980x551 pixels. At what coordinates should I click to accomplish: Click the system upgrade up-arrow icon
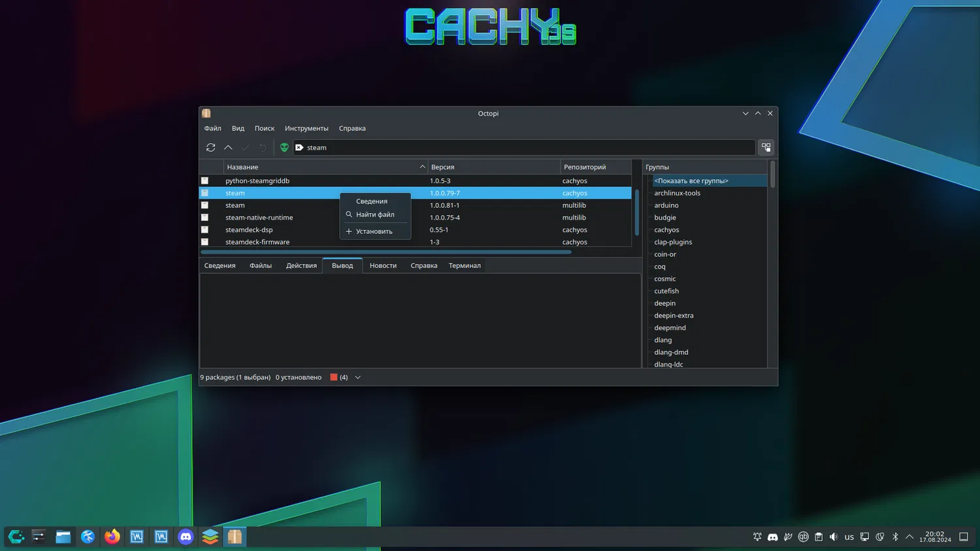pyautogui.click(x=228, y=148)
